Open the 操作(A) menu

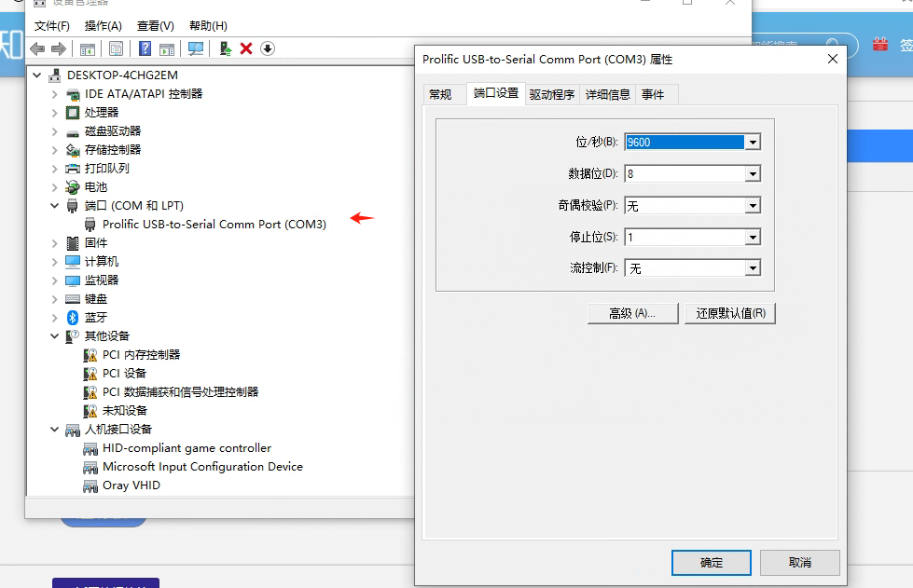tap(104, 26)
